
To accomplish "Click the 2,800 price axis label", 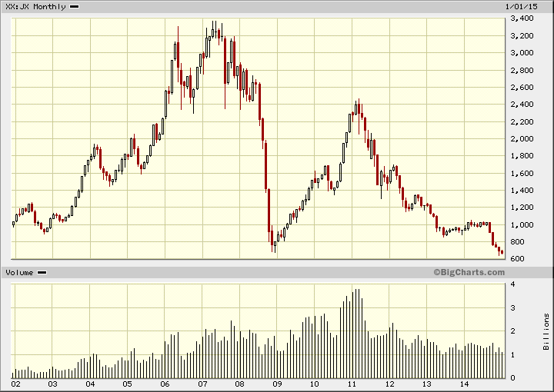I will pos(522,70).
